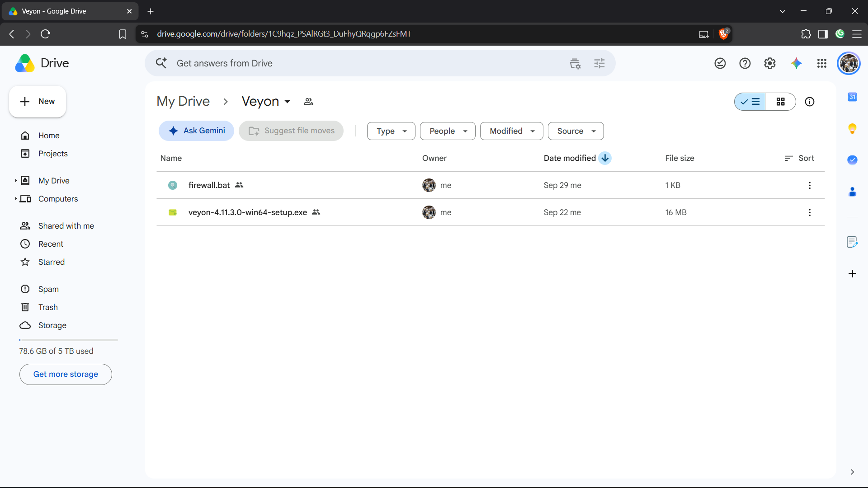Open offline ready status icon
868x488 pixels.
point(720,63)
